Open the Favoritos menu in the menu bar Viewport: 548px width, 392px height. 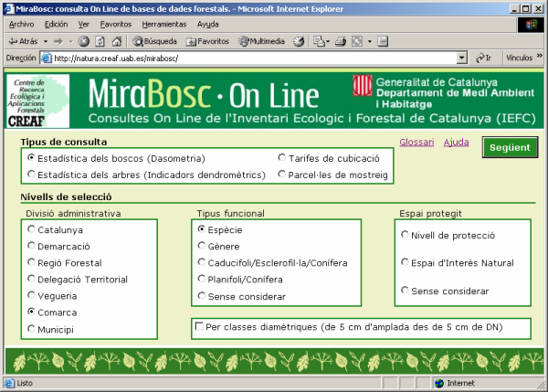(116, 24)
